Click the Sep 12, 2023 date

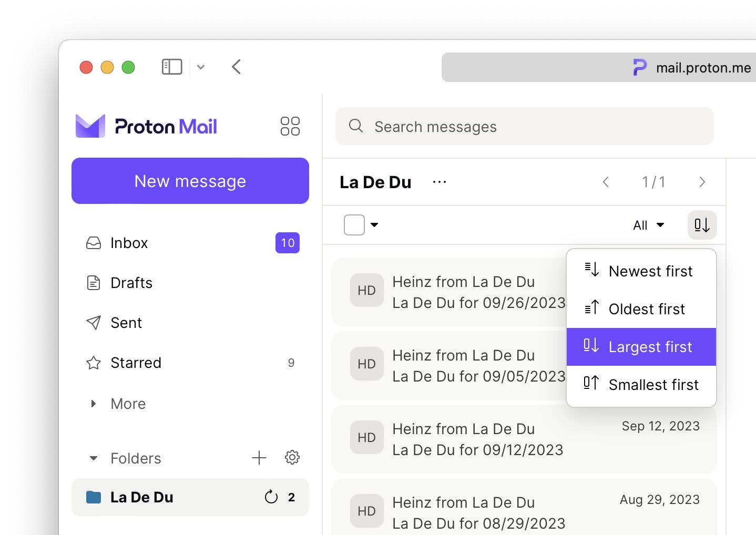click(661, 426)
